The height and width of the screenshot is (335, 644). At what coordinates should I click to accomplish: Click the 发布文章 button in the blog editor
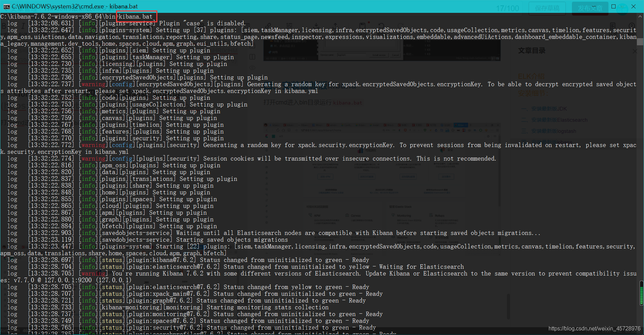pyautogui.click(x=590, y=8)
